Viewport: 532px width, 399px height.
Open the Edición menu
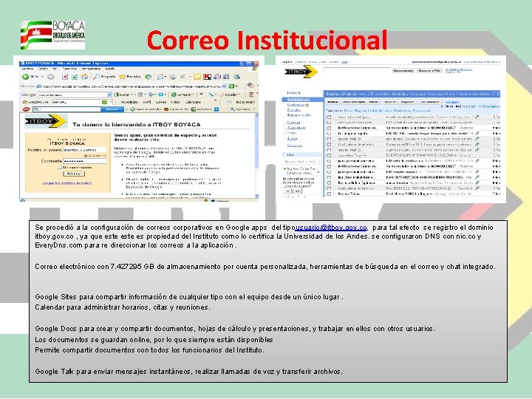tap(43, 69)
